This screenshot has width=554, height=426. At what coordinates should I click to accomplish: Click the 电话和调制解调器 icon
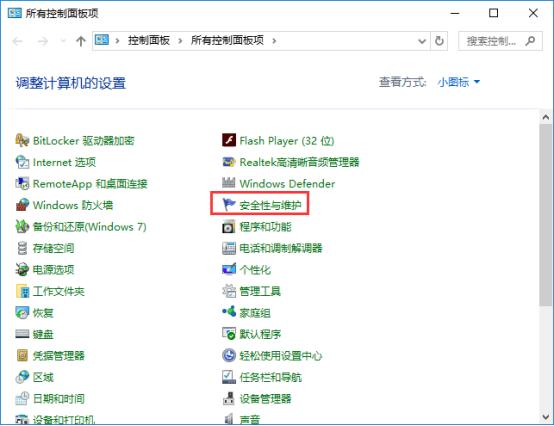(x=229, y=248)
